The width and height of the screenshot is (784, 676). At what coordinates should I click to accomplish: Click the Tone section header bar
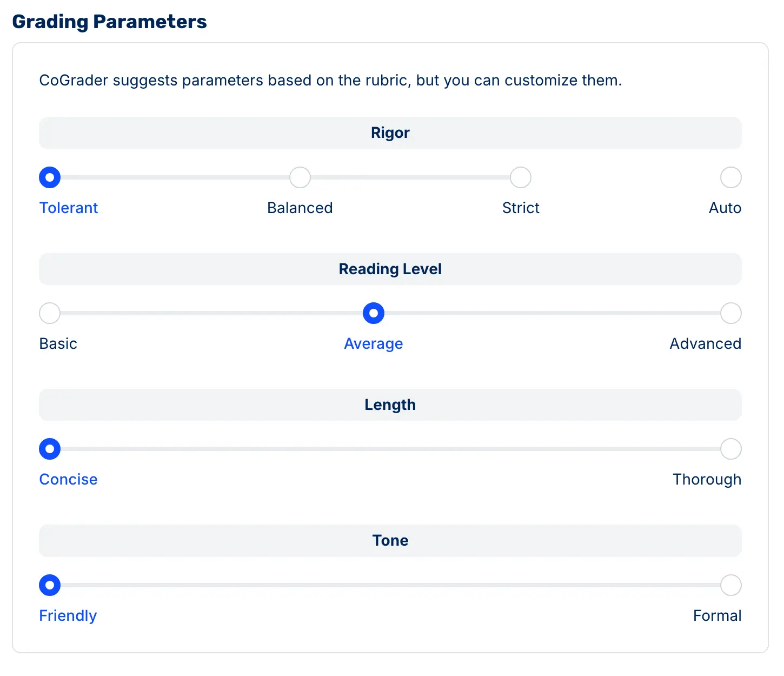coord(390,540)
